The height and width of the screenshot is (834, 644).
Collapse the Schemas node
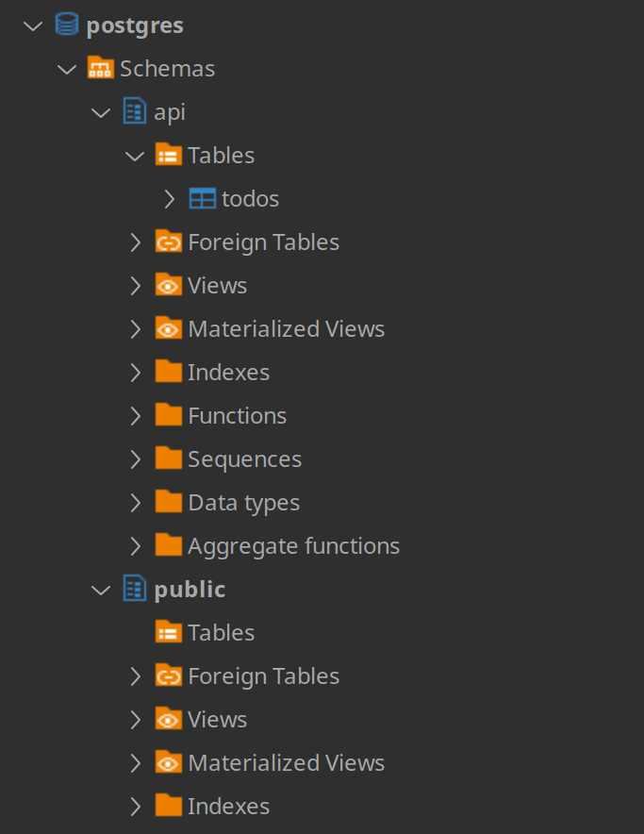67,69
